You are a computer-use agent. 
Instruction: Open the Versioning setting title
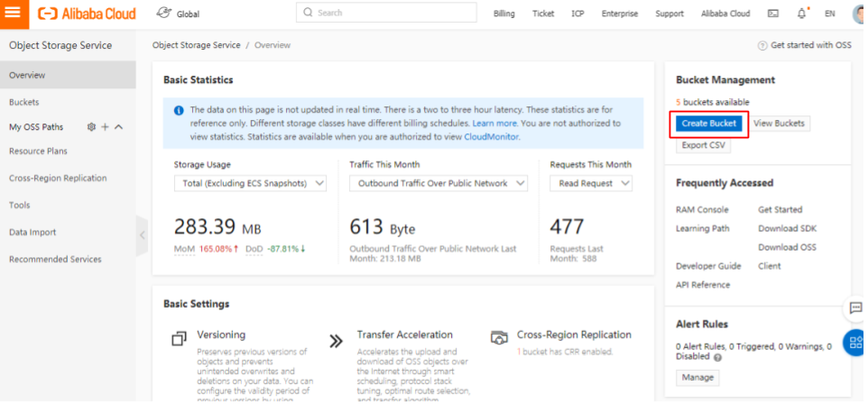[221, 335]
